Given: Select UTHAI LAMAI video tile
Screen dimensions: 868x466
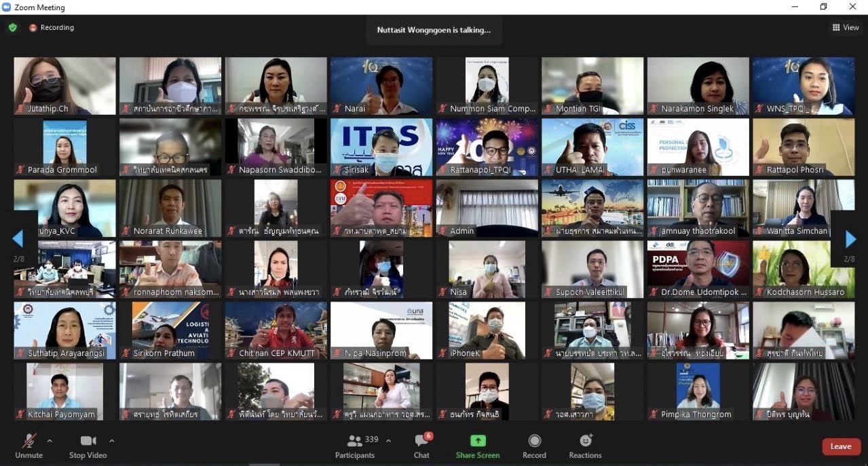Looking at the screenshot, I should (x=592, y=147).
